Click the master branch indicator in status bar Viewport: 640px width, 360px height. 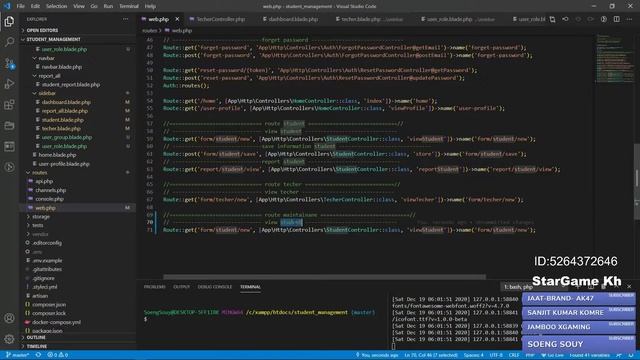click(17, 355)
